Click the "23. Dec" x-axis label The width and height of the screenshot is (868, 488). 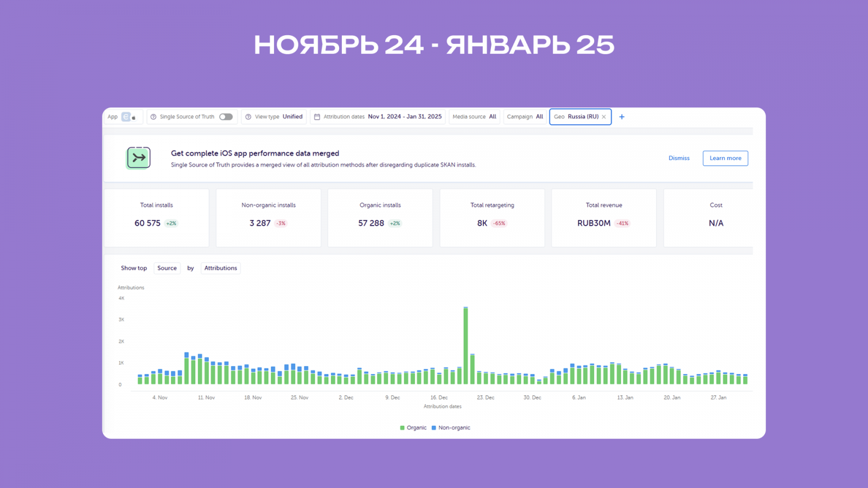tap(486, 397)
